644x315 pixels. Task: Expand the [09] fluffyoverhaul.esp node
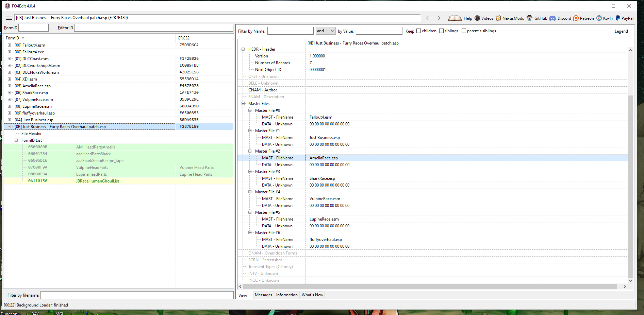coord(9,113)
